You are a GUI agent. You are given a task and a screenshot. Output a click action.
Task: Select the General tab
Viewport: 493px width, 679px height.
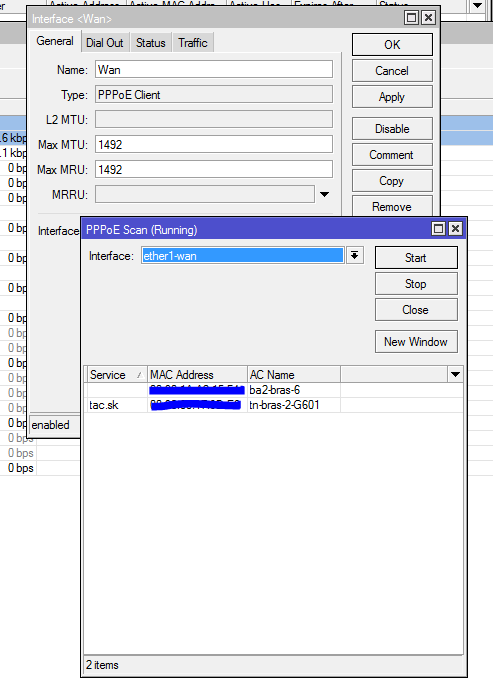pyautogui.click(x=55, y=41)
